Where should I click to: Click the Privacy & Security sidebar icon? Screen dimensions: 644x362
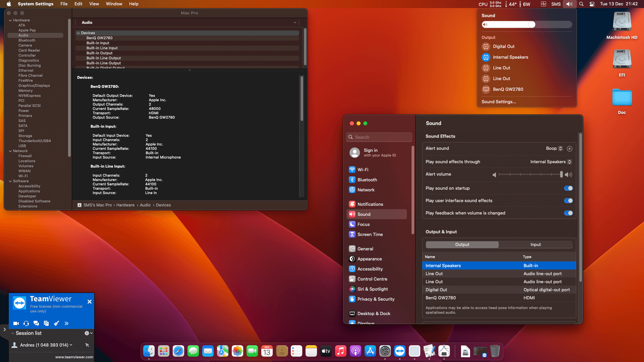[x=375, y=299]
